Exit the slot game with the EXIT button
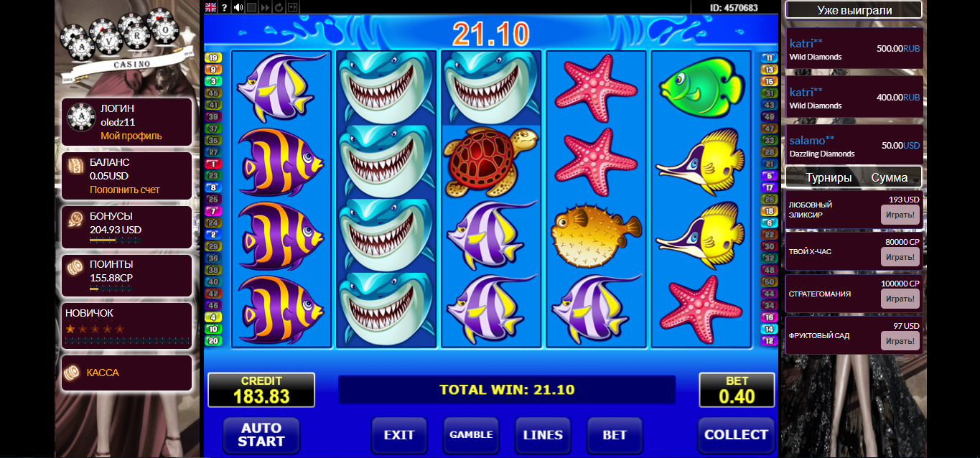 399,435
